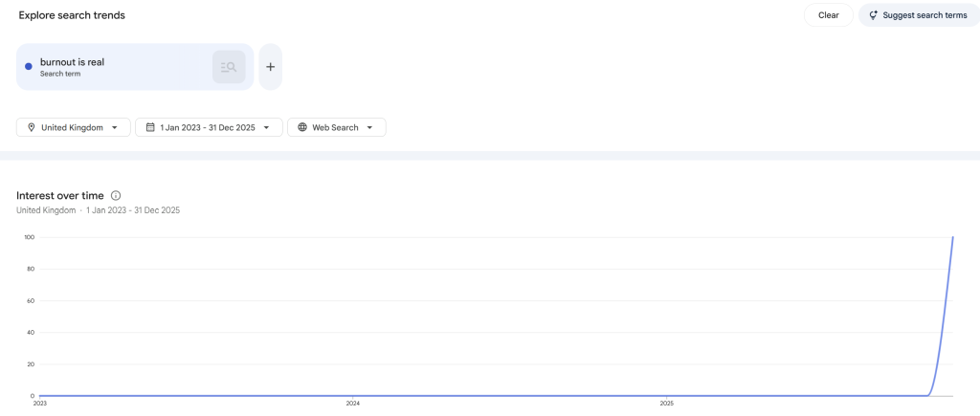Open the Interest over time info icon
Screen dimensions: 980x416
coord(116,195)
